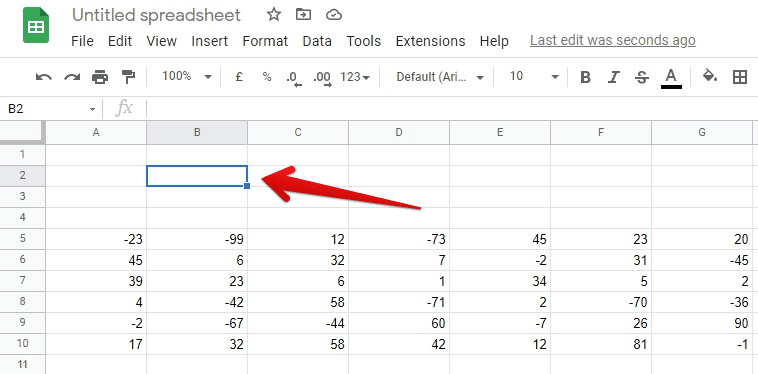The height and width of the screenshot is (374, 758).
Task: Open the text color picker
Action: pyautogui.click(x=671, y=78)
